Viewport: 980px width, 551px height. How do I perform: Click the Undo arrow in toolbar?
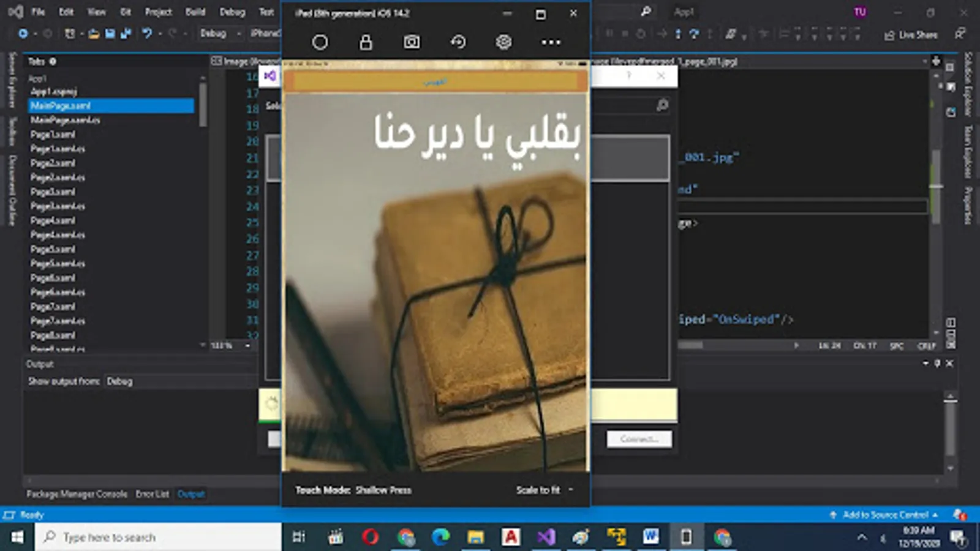(x=147, y=34)
